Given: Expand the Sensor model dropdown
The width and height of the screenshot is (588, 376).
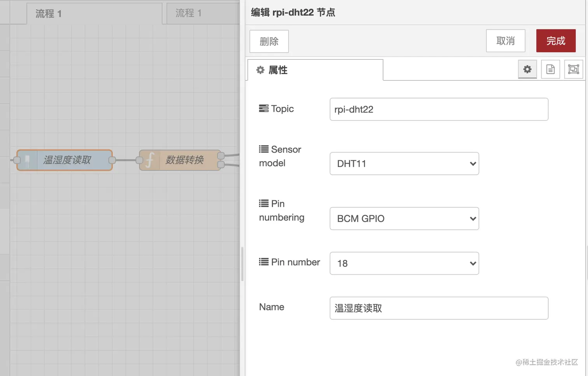Looking at the screenshot, I should (x=404, y=164).
